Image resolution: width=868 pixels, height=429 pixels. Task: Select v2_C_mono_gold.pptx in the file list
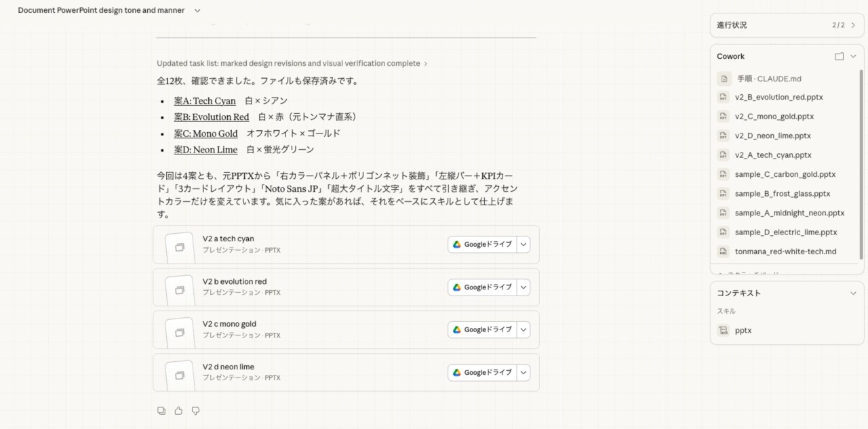(774, 117)
